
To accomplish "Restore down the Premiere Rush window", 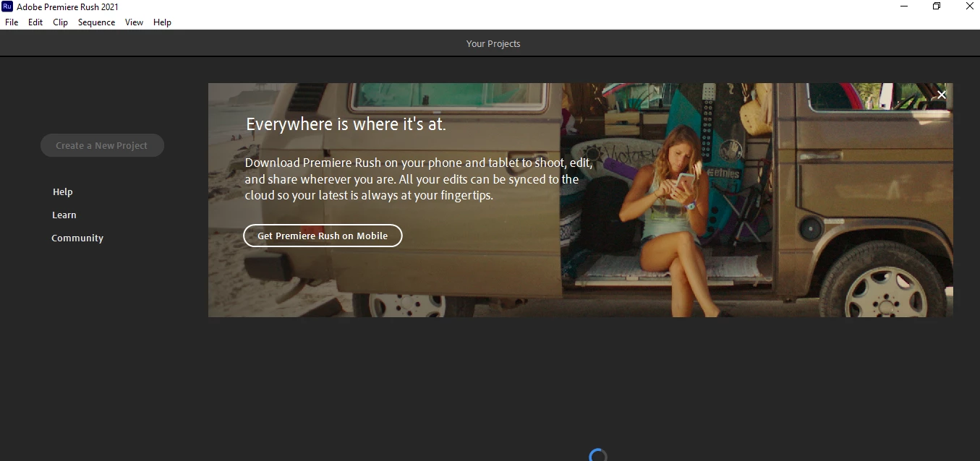I will (x=937, y=7).
